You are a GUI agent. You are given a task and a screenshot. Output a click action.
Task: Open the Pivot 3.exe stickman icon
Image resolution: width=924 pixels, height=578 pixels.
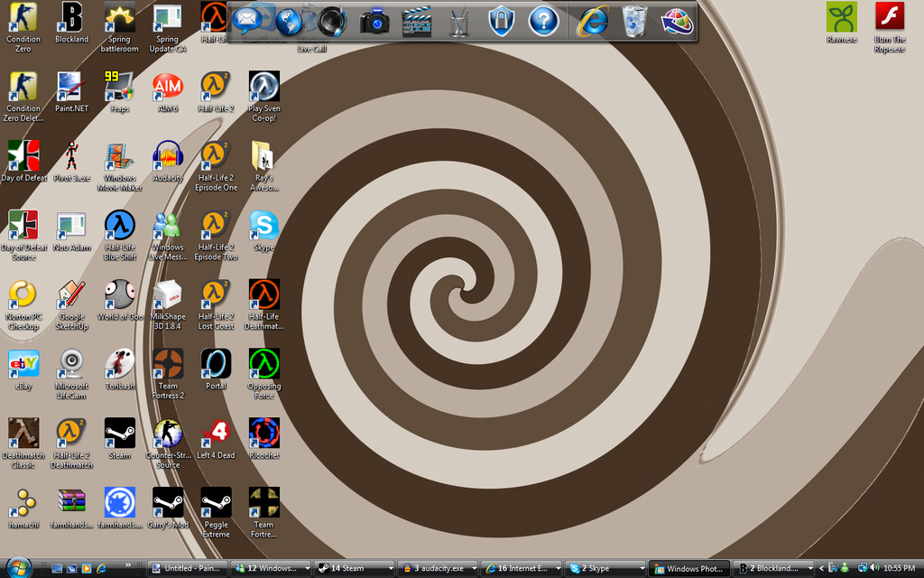[x=72, y=162]
